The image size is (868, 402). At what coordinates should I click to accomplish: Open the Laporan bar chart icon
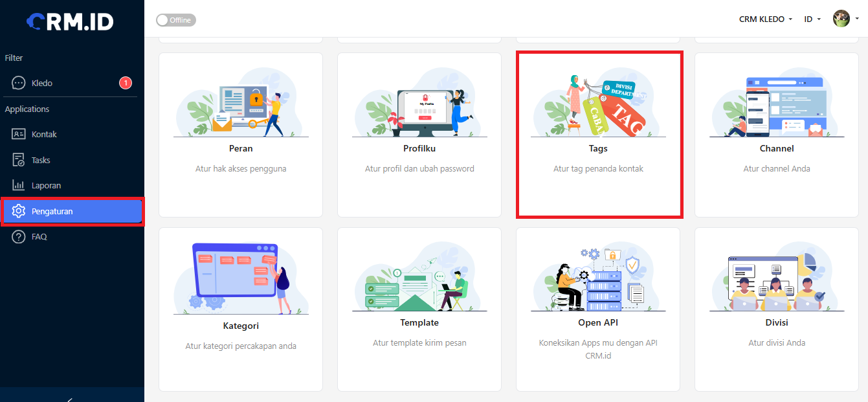19,185
